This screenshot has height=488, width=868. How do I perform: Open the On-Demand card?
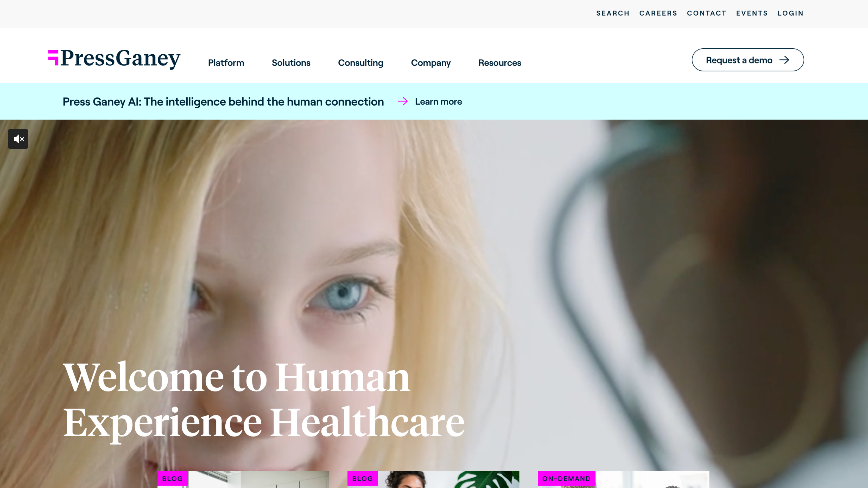pyautogui.click(x=623, y=480)
